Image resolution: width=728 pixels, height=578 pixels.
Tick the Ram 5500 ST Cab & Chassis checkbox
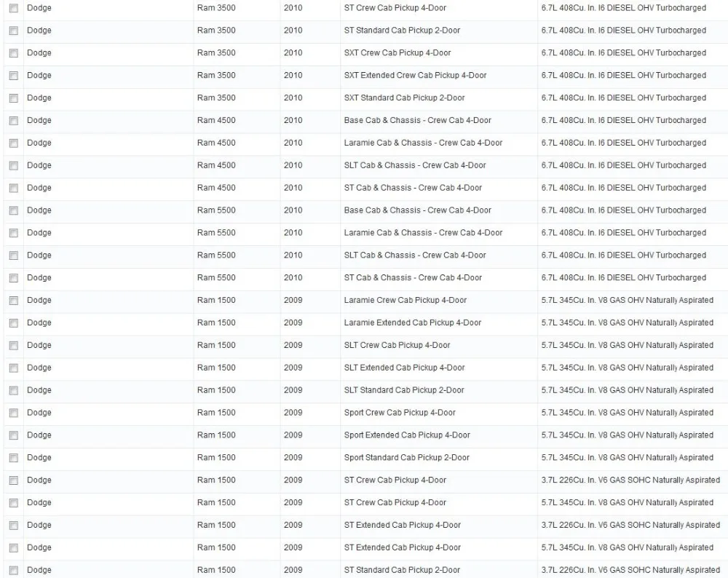pyautogui.click(x=14, y=278)
